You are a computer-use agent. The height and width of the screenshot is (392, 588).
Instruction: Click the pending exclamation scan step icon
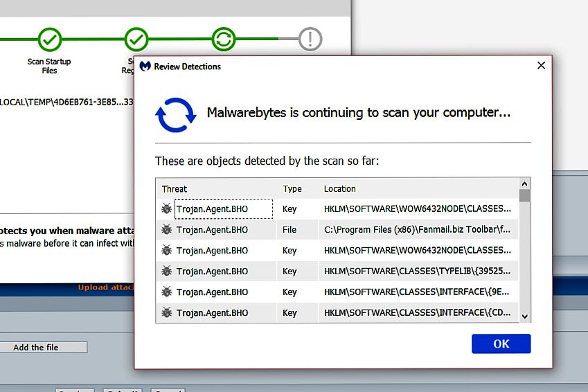tap(310, 39)
